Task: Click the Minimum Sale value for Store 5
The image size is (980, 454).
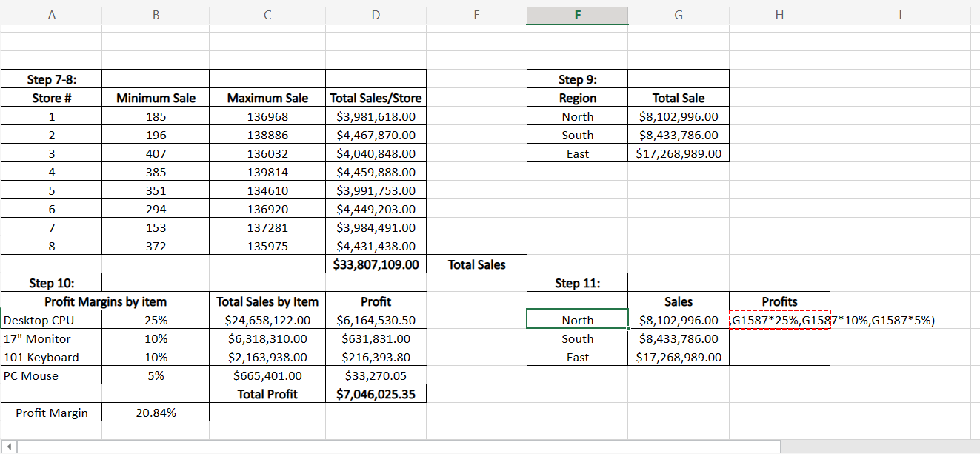Action: 156,190
